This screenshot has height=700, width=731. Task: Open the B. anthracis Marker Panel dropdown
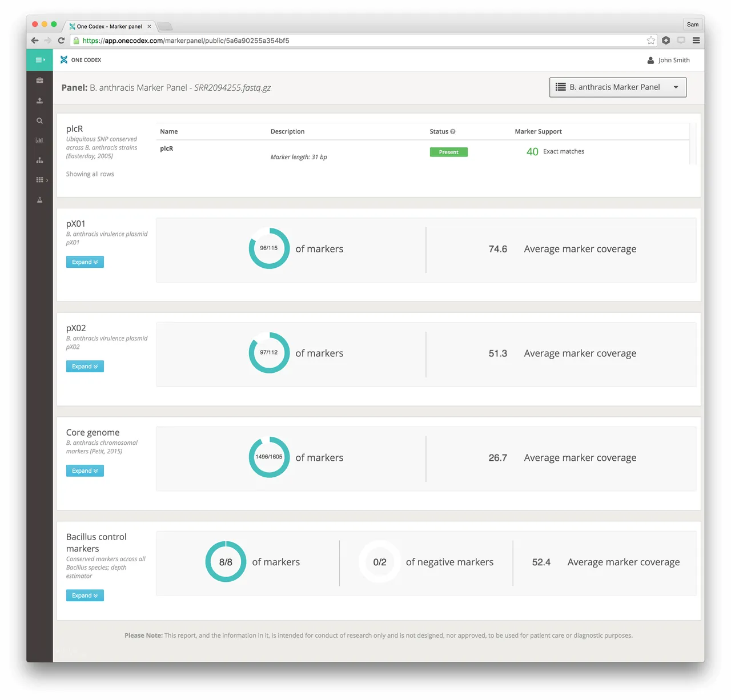point(618,87)
